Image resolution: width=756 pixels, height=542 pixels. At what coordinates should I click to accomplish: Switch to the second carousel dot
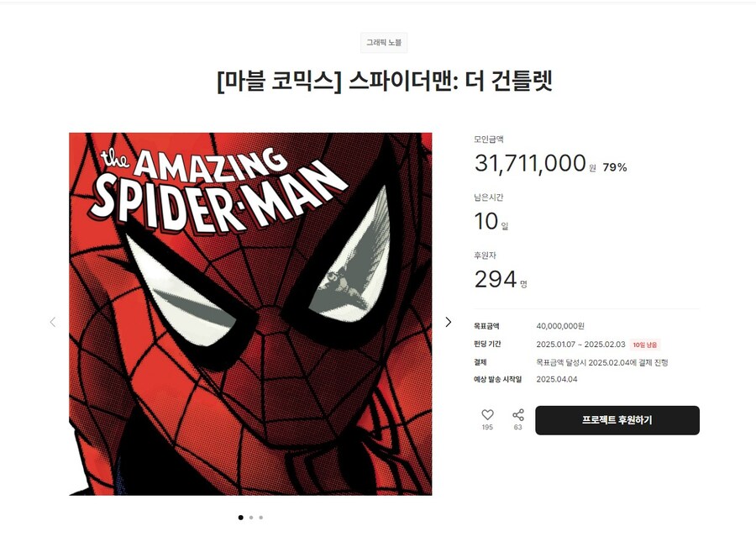(x=251, y=518)
